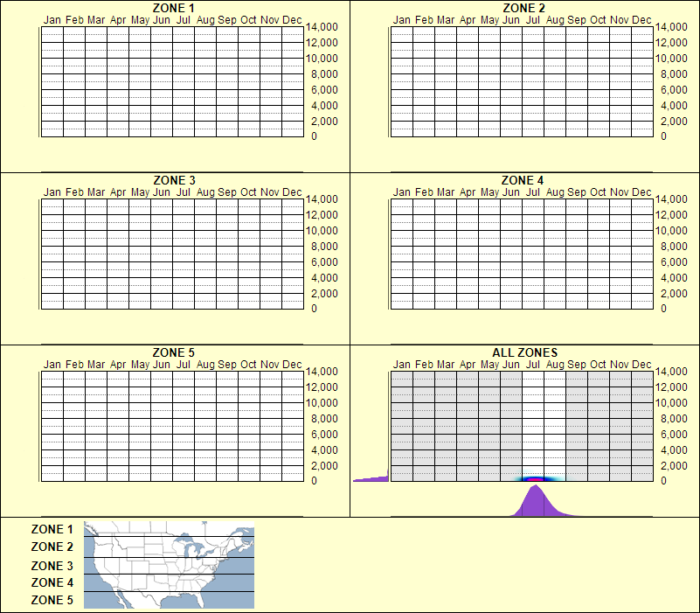
Task: Click the ZONE 4 chart title
Action: coord(523,180)
